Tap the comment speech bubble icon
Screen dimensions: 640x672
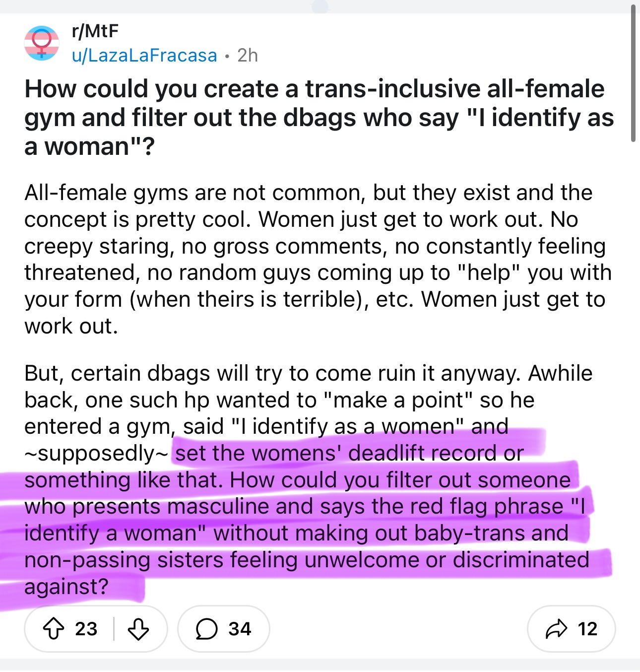(206, 629)
